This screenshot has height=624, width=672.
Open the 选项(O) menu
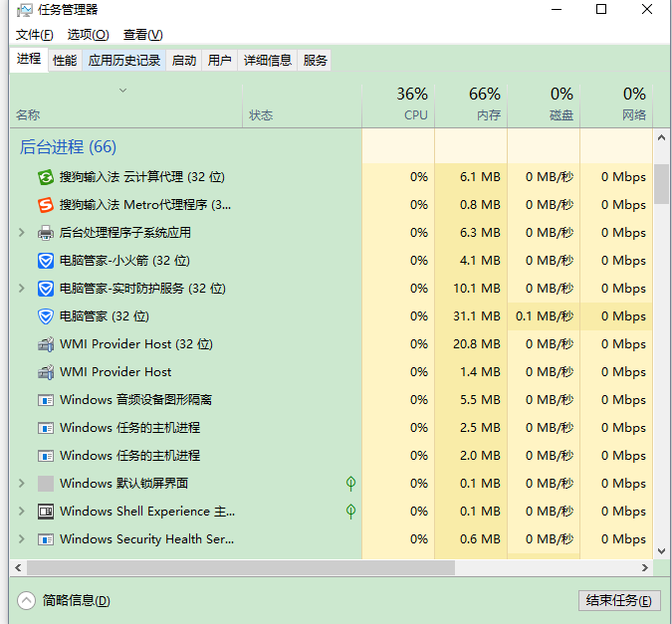[88, 34]
